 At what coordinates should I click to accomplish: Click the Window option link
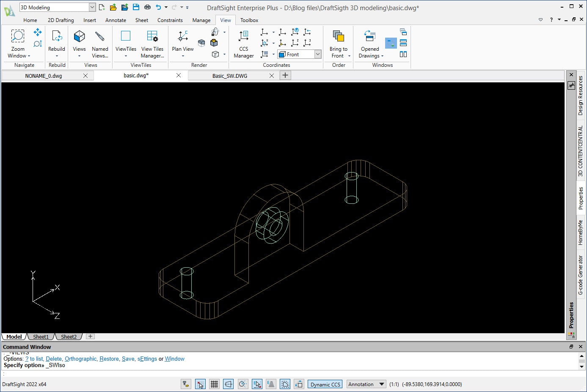tap(175, 359)
